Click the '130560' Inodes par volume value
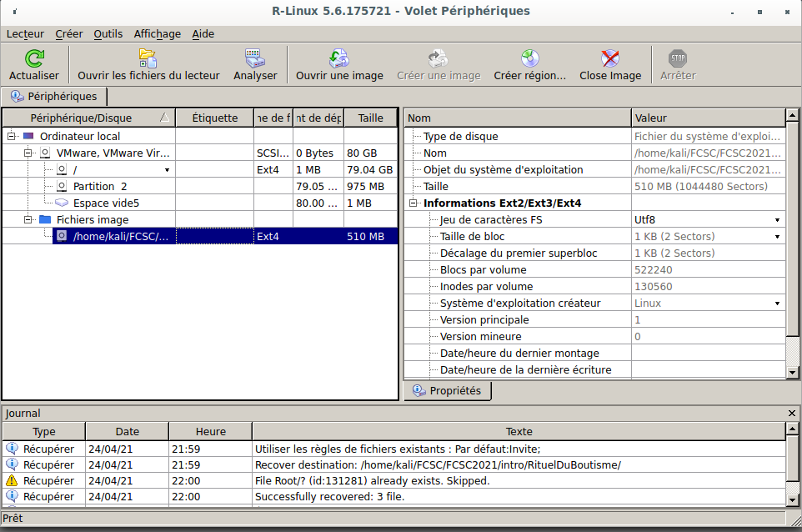802x532 pixels. pyautogui.click(x=653, y=287)
